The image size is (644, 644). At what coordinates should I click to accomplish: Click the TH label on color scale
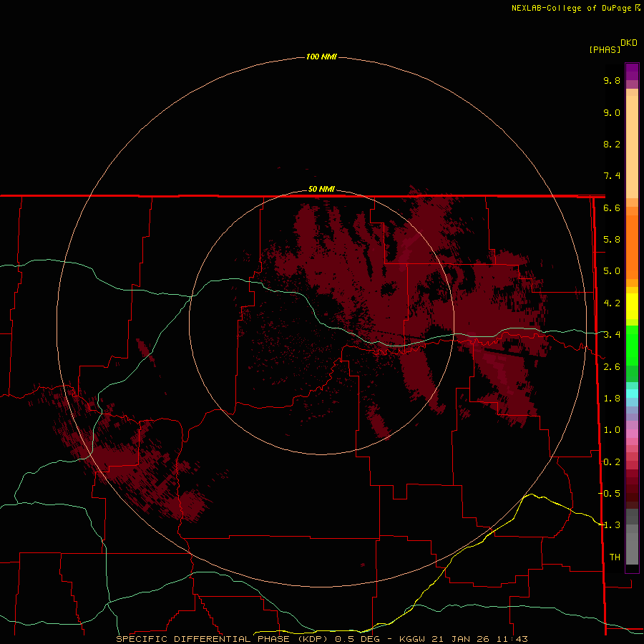615,557
